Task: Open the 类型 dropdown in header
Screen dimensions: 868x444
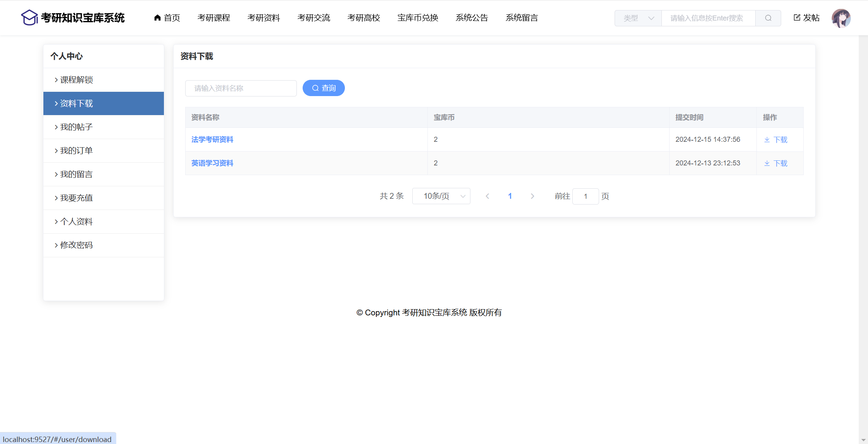Action: pyautogui.click(x=638, y=18)
